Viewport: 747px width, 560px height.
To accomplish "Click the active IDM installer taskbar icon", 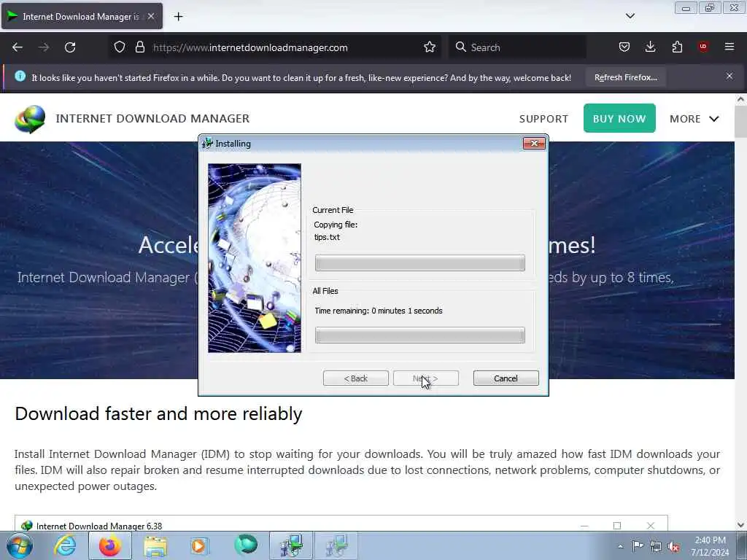I will (291, 545).
